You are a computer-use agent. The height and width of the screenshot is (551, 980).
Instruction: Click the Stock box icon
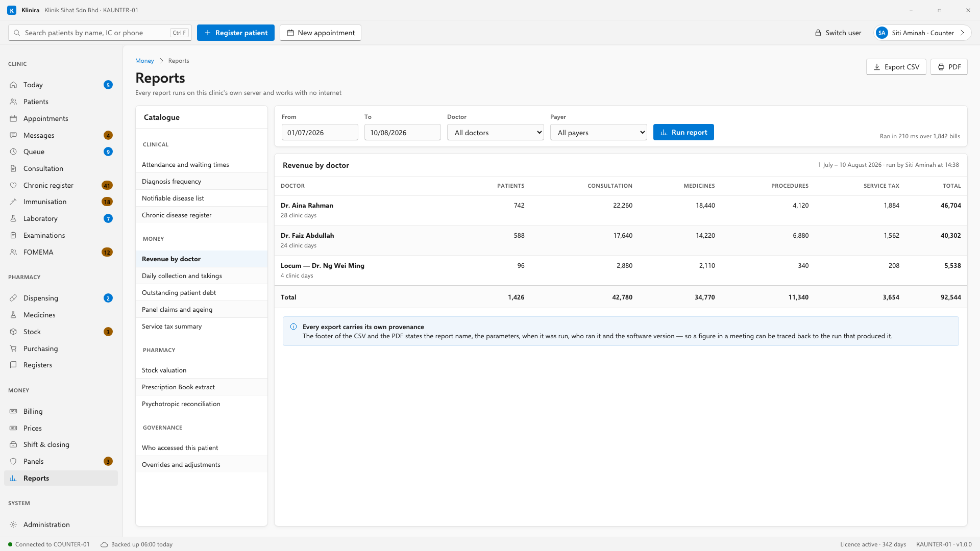(13, 332)
